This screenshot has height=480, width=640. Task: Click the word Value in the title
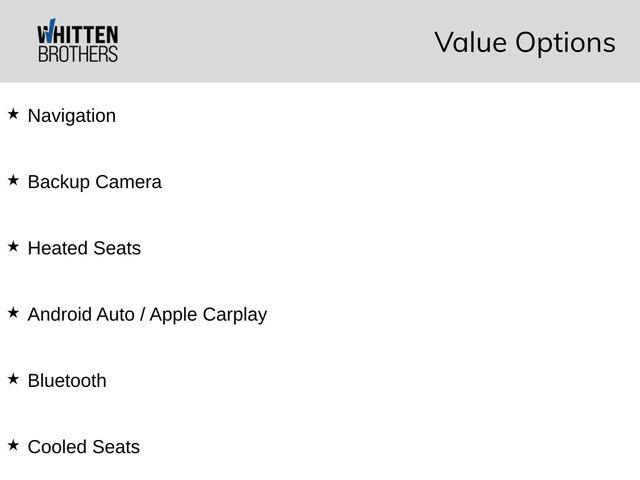(x=470, y=42)
